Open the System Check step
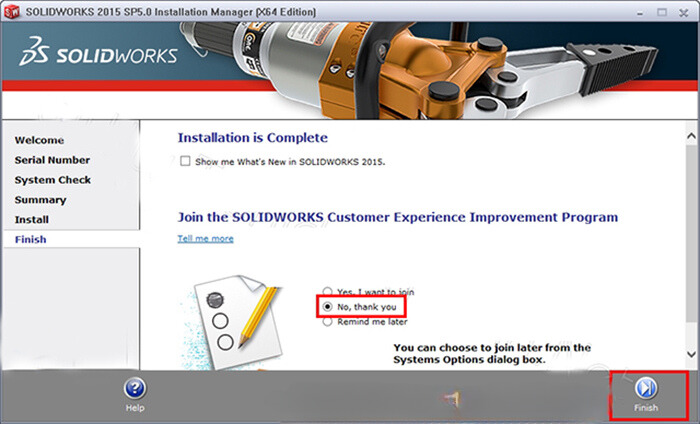Image resolution: width=700 pixels, height=424 pixels. pyautogui.click(x=53, y=180)
